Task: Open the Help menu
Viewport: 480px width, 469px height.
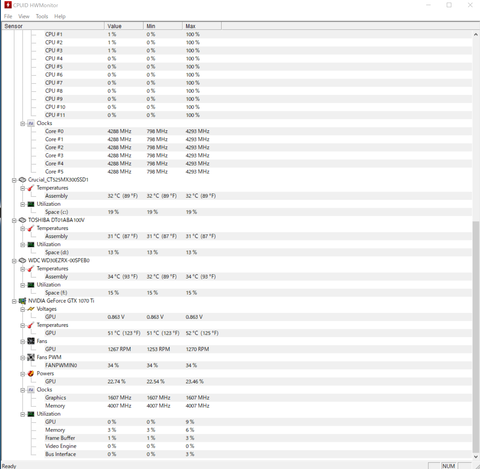Action: (x=60, y=16)
